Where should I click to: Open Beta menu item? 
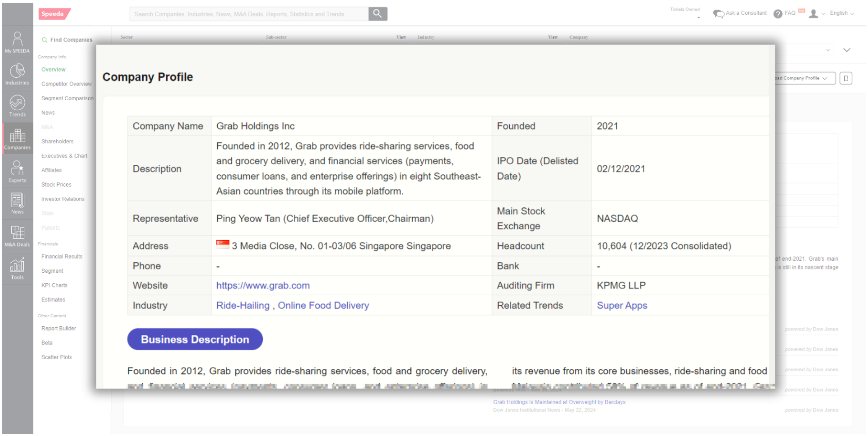pos(47,343)
